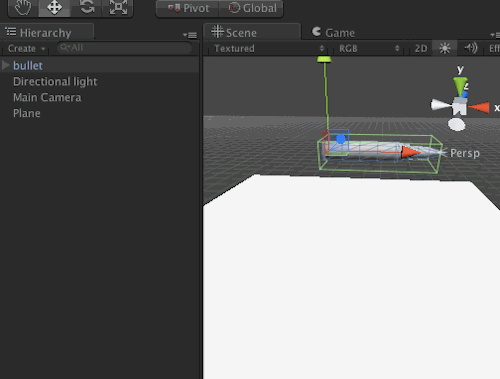The width and height of the screenshot is (500, 379).
Task: Open the Hierarchy panel options menu
Action: (x=190, y=35)
